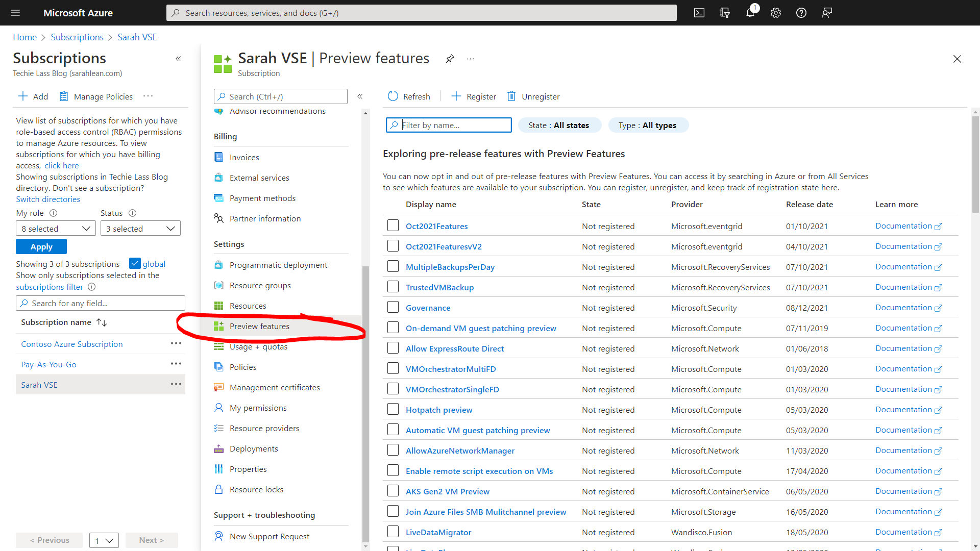Image resolution: width=980 pixels, height=551 pixels.
Task: Uncheck the global subscriptions filter checkbox
Action: [x=135, y=263]
